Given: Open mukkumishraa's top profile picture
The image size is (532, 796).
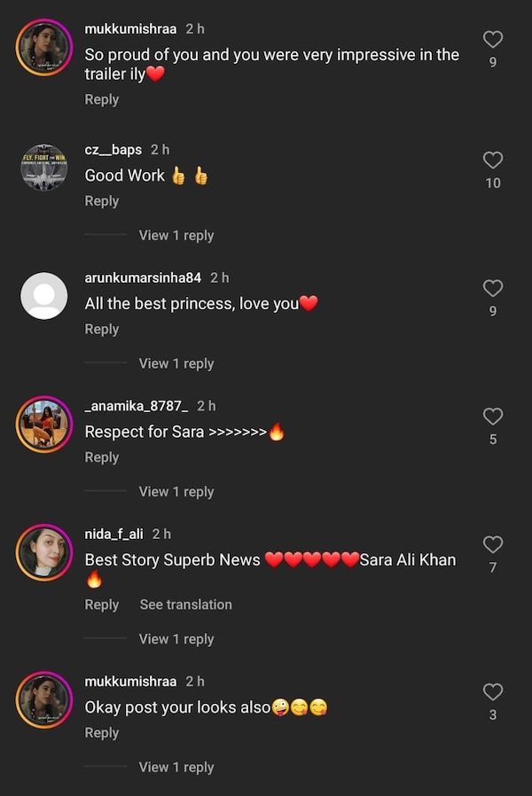Looking at the screenshot, I should (43, 46).
